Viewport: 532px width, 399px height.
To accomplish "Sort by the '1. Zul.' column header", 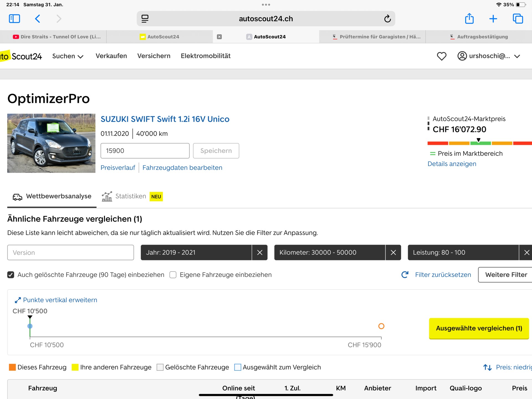I will pyautogui.click(x=292, y=388).
